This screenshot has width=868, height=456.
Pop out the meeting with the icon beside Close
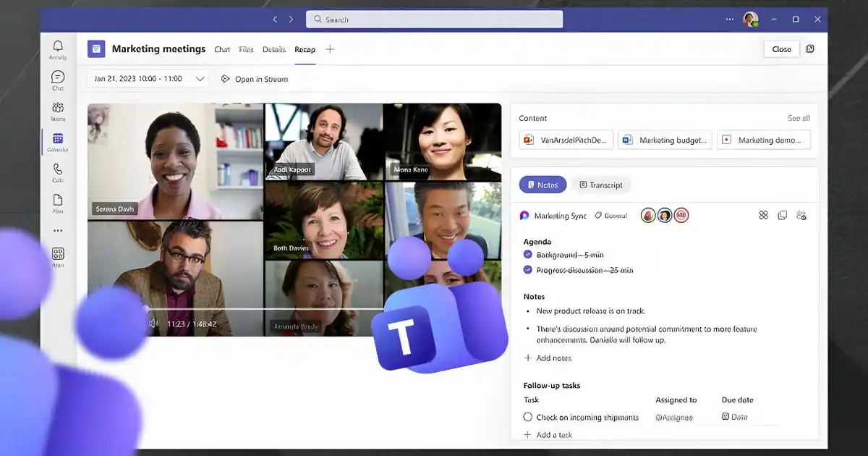(x=810, y=49)
